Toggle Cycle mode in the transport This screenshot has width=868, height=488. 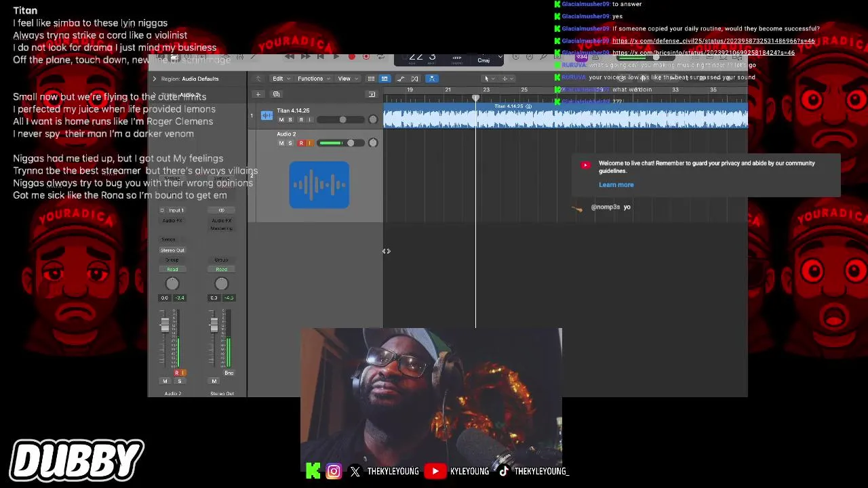381,57
